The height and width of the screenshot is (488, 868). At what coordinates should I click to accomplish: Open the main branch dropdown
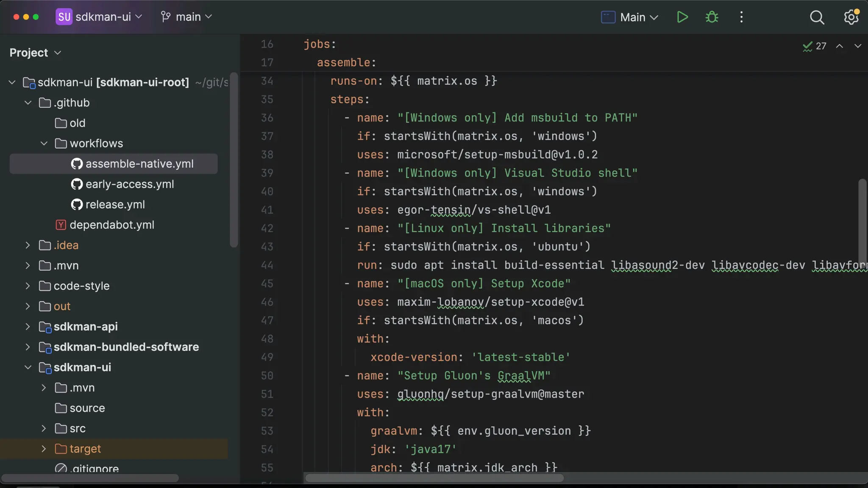tap(186, 17)
